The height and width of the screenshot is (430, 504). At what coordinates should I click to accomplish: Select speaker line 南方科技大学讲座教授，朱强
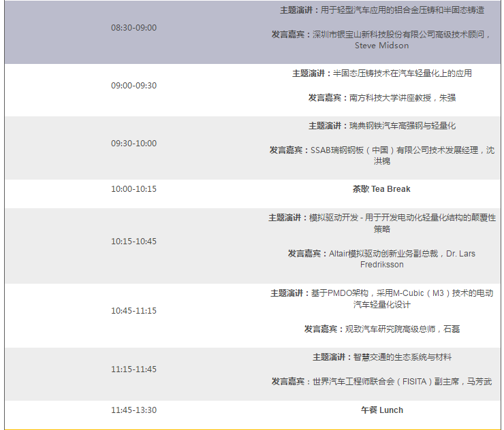(x=381, y=98)
